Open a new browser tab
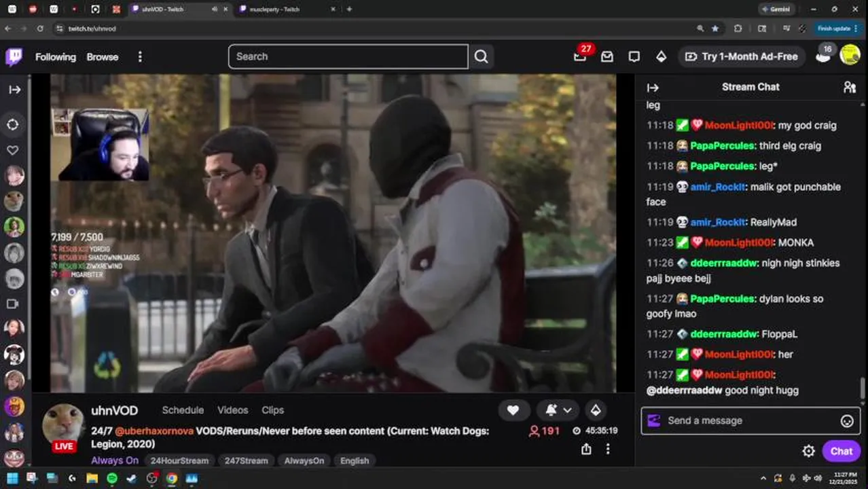Screen dimensions: 868x489 (x=349, y=10)
